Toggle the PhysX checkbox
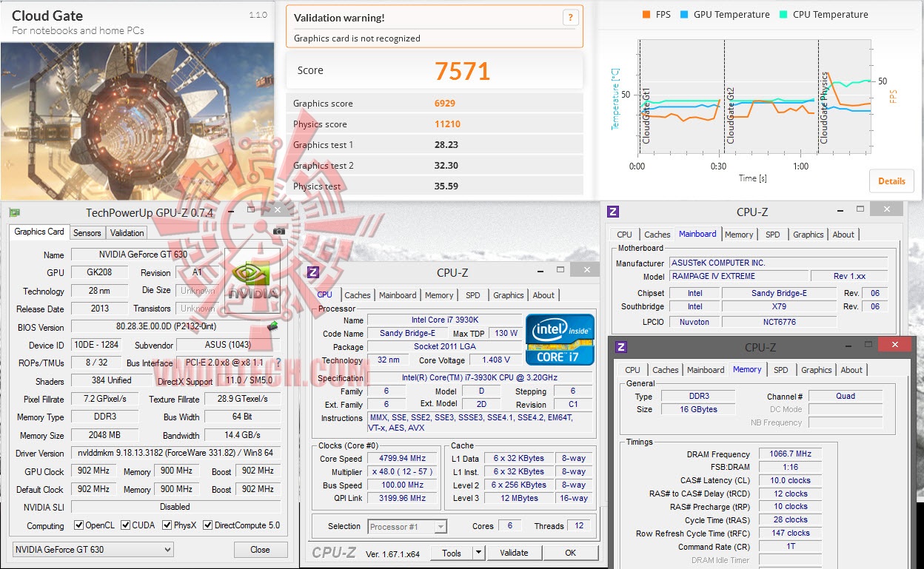Screen dimensions: 924x569 click(169, 525)
